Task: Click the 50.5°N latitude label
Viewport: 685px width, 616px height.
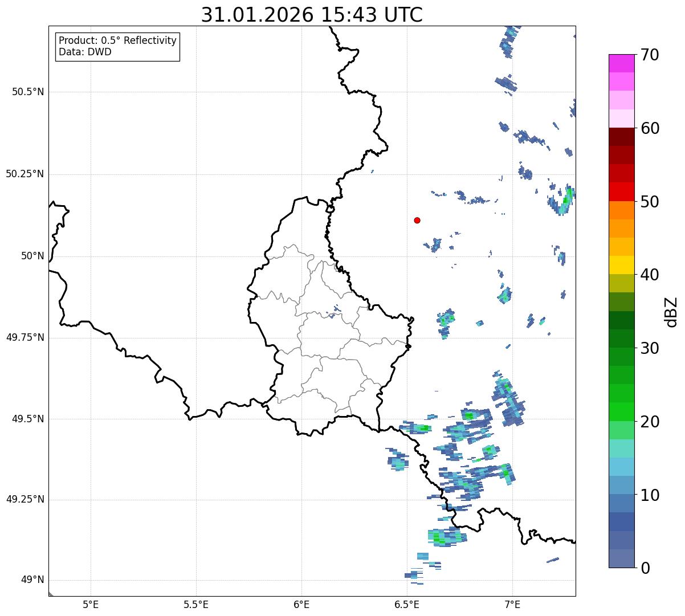Action: (x=28, y=92)
